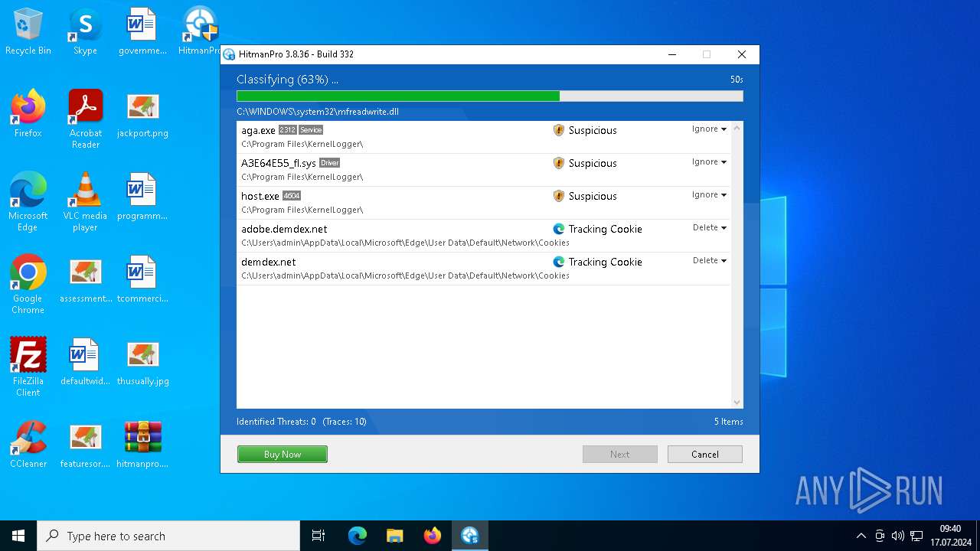The width and height of the screenshot is (980, 551).
Task: Click the mfreadwrite.dll scanning path text
Action: [x=318, y=112]
